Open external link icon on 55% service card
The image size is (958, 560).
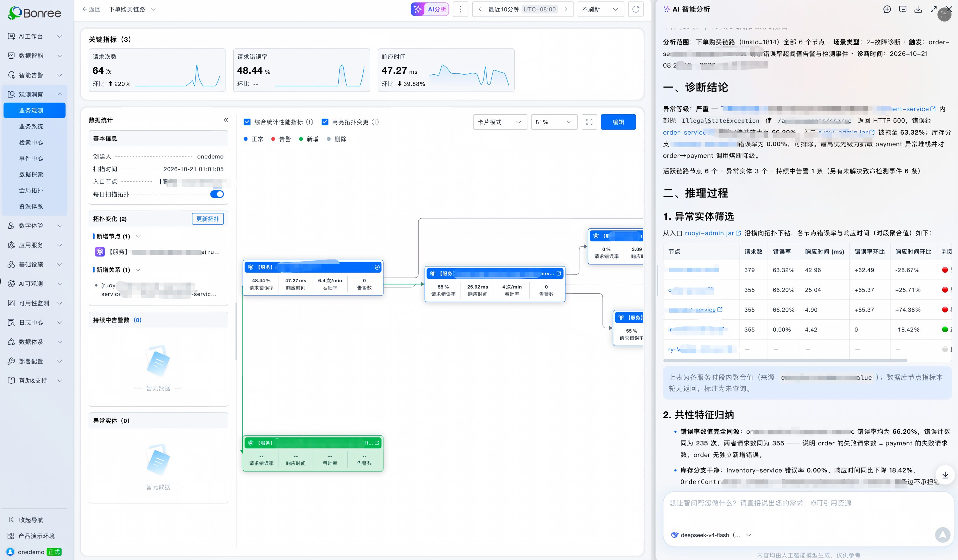[559, 273]
